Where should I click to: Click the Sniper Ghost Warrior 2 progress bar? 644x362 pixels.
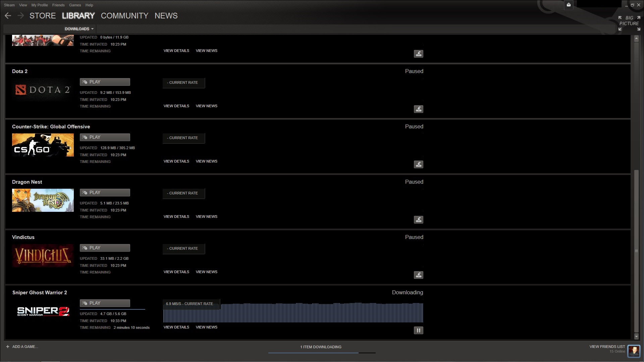pyautogui.click(x=112, y=309)
